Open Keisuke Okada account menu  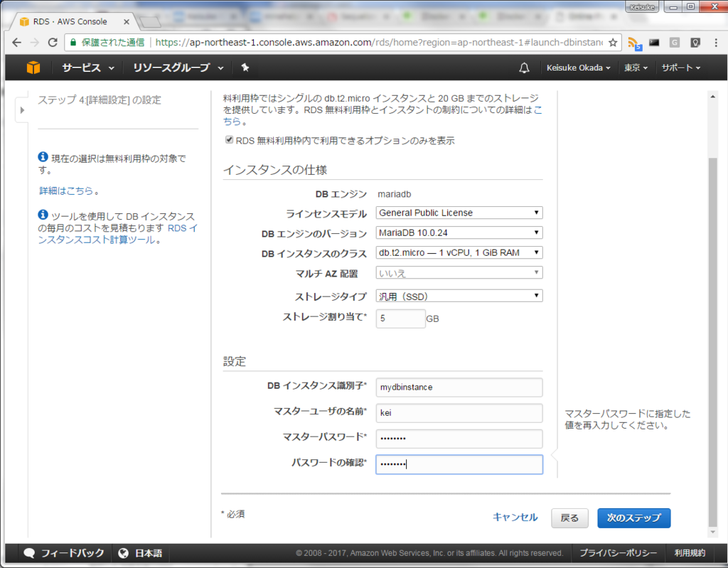579,68
